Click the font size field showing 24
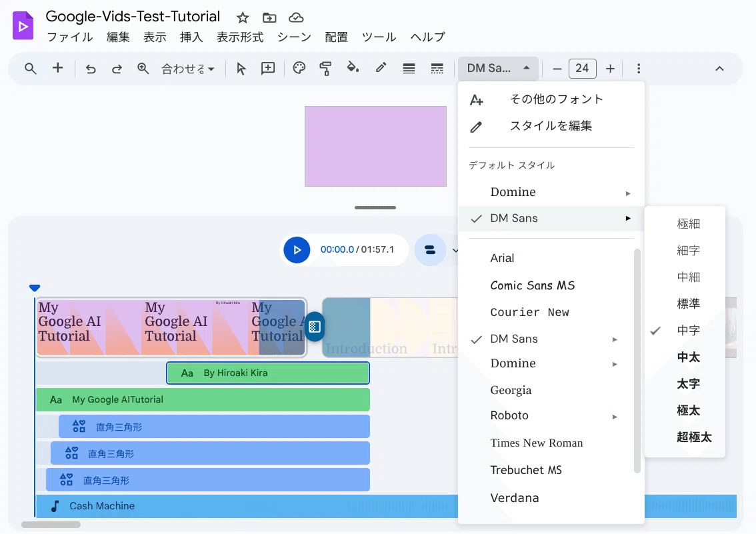Viewport: 756px width, 534px height. (583, 69)
